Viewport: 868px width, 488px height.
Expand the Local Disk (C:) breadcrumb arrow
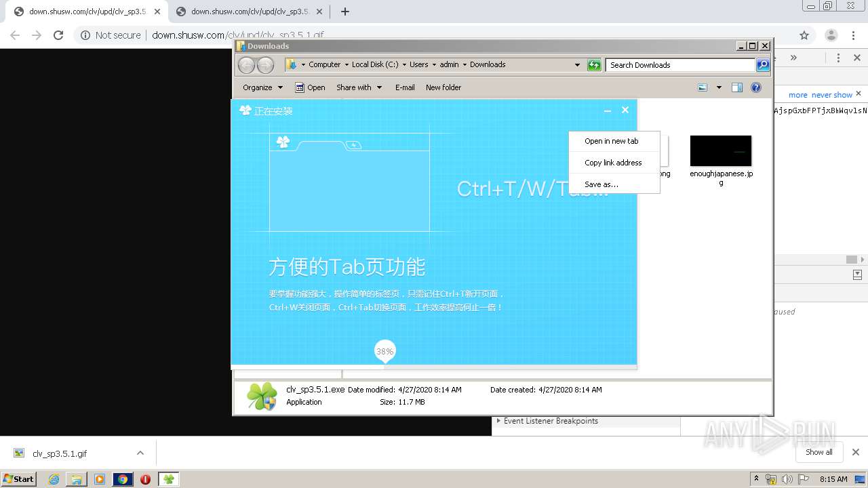[403, 65]
